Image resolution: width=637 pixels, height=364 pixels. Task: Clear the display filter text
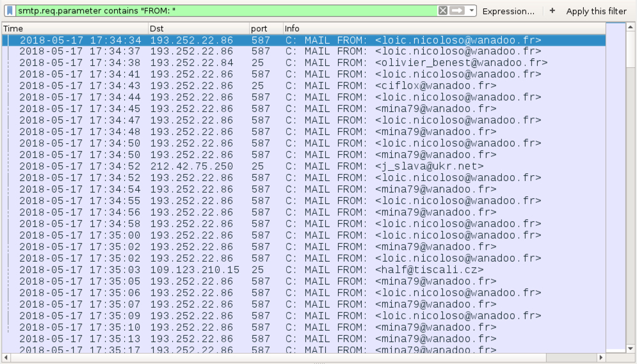[443, 11]
